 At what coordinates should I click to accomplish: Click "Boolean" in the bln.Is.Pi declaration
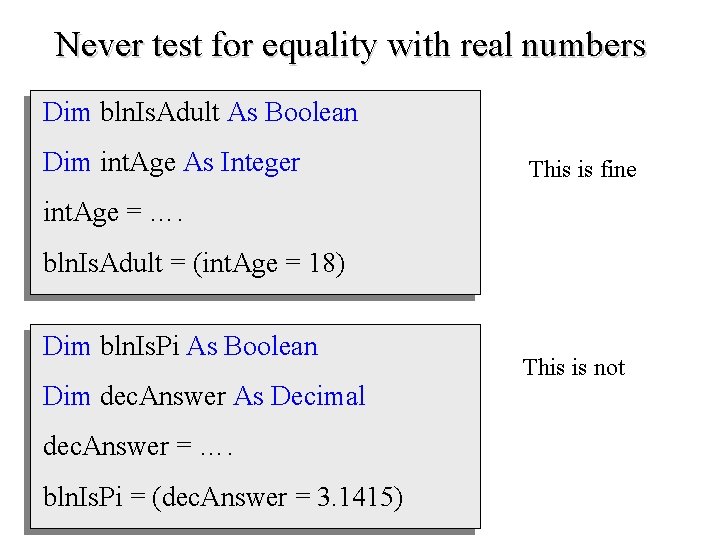(x=271, y=346)
